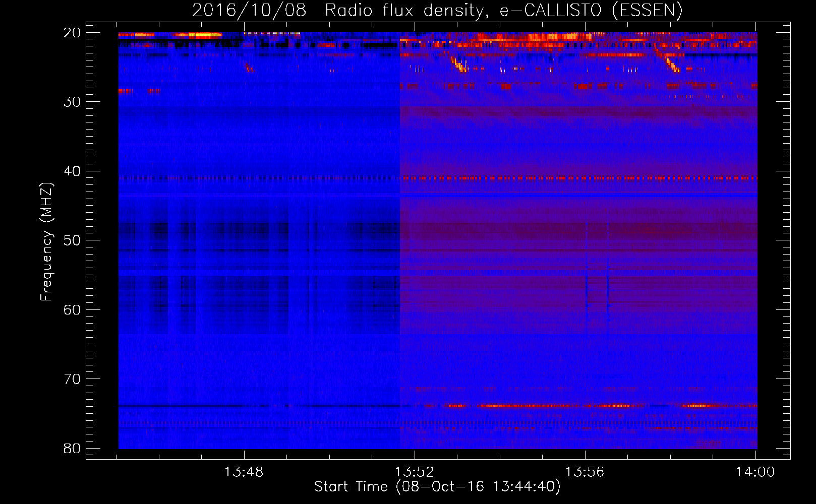Click the 13:56 time tick label
The height and width of the screenshot is (504, 816).
tap(585, 472)
